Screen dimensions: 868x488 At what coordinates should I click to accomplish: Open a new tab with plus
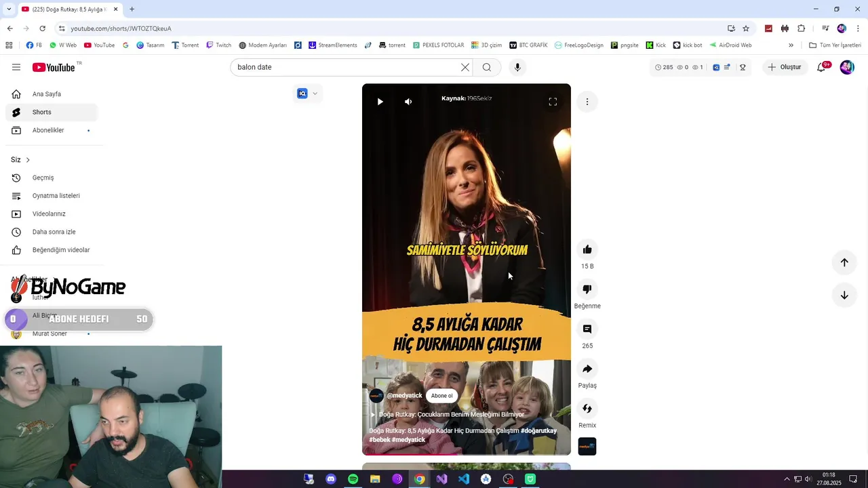132,9
